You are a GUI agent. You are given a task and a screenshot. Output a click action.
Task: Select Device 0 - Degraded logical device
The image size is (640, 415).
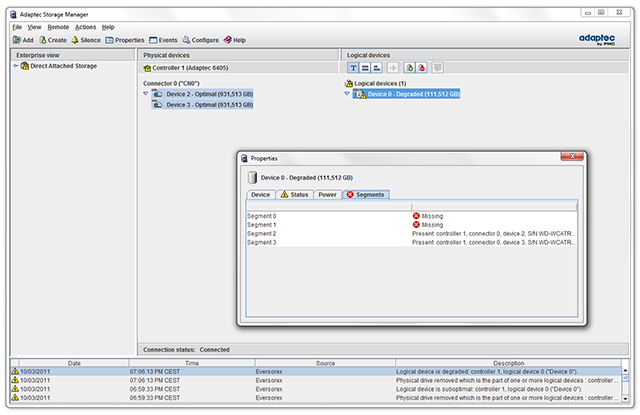coord(407,94)
